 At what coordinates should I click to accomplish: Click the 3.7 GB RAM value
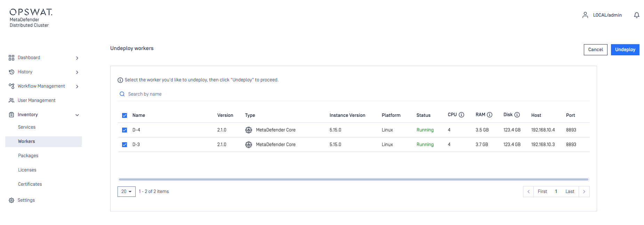click(482, 145)
